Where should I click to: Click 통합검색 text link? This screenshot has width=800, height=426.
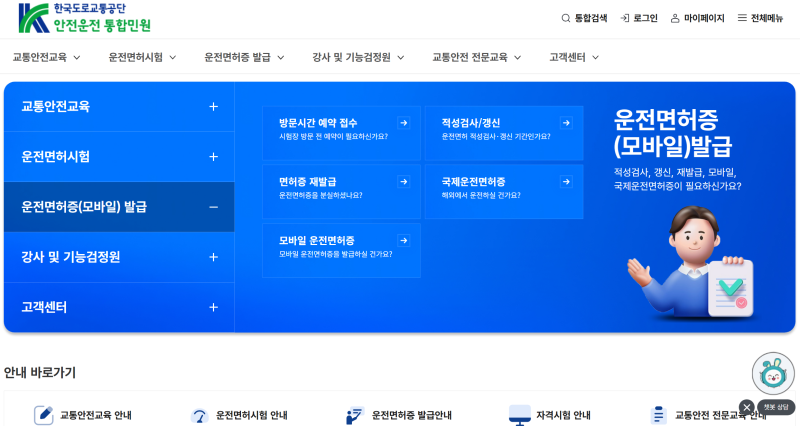[591, 18]
